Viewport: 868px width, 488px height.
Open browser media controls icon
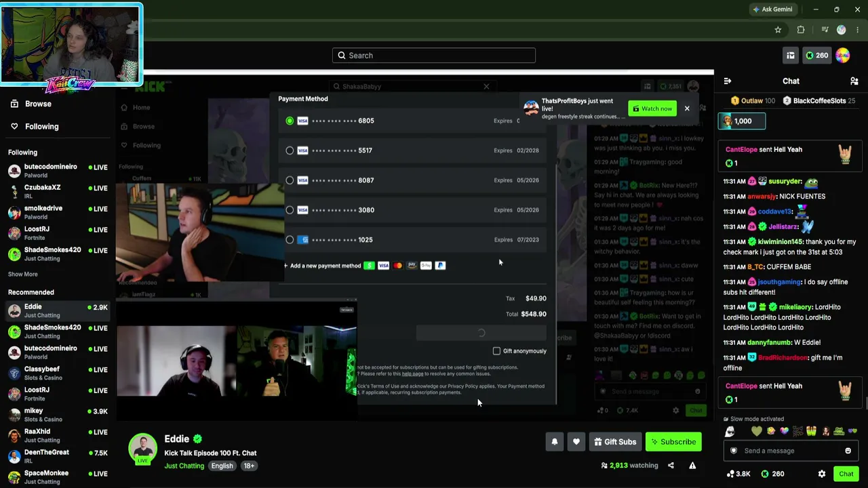pos(825,30)
